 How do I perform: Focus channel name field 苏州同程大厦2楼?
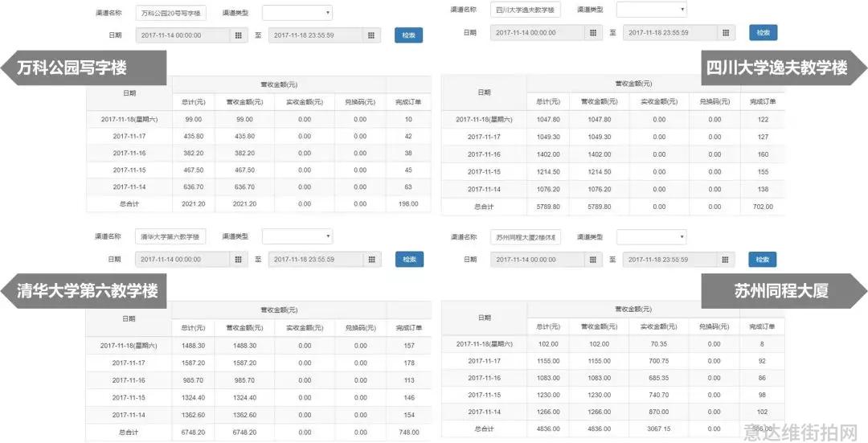pos(526,237)
